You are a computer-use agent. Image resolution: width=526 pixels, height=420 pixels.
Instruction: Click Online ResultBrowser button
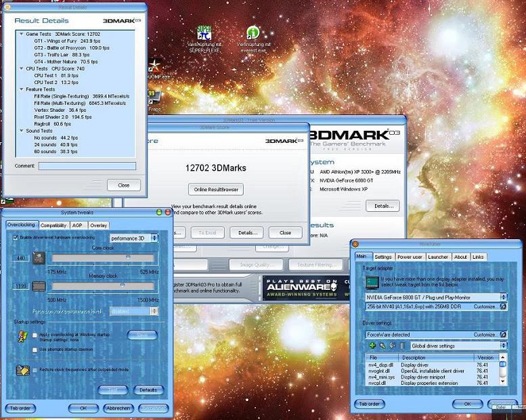click(x=216, y=190)
